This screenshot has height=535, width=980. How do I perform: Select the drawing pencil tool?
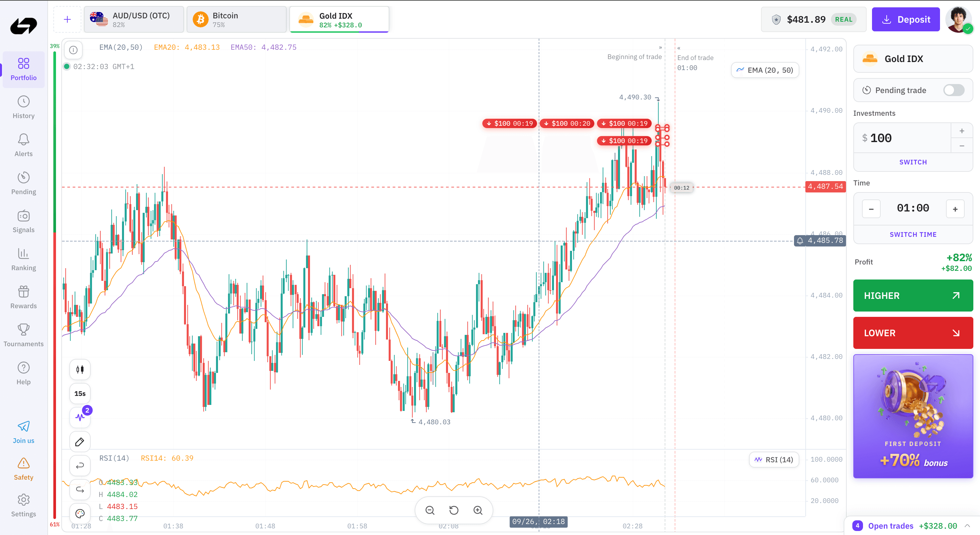80,442
